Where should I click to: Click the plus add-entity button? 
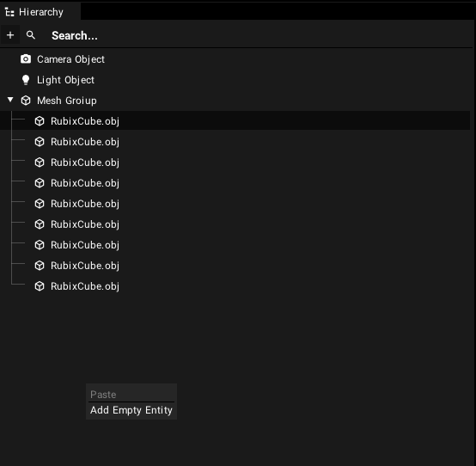(10, 35)
